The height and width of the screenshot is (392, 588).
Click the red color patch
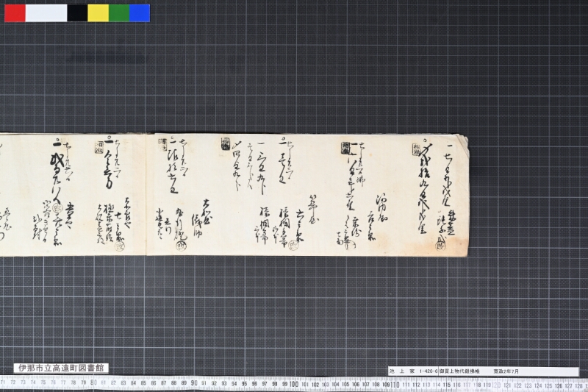15,13
